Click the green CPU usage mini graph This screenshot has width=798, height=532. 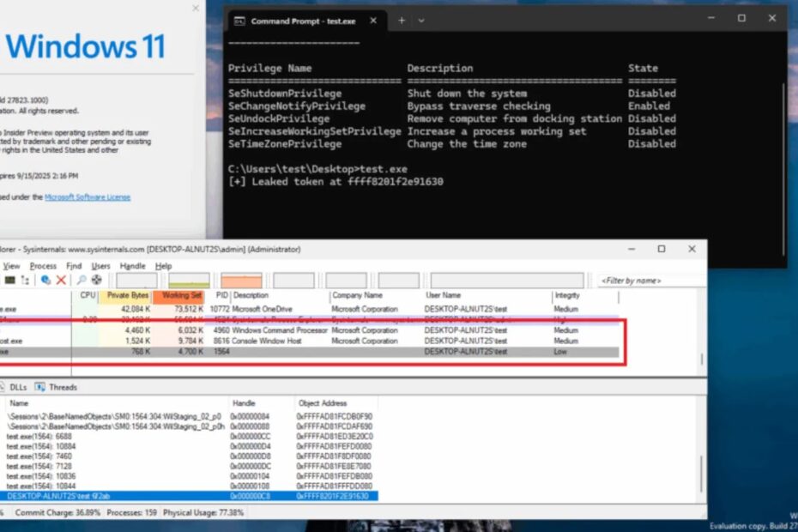click(189, 280)
